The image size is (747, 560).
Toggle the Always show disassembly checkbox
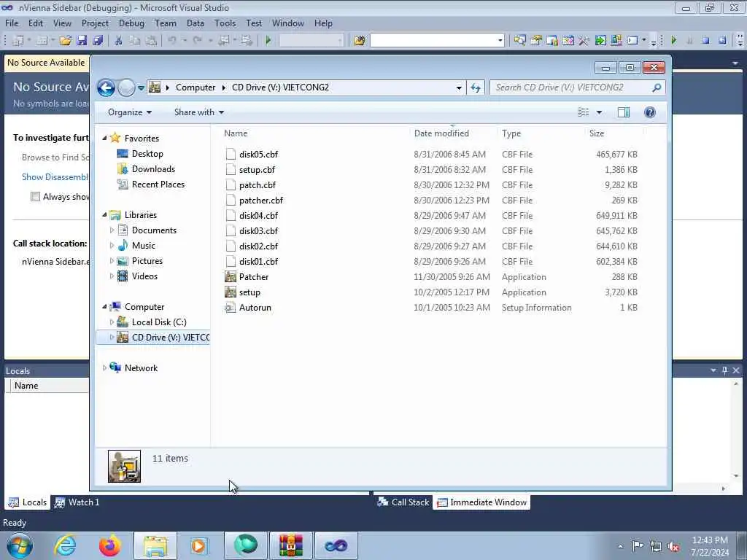coord(35,197)
